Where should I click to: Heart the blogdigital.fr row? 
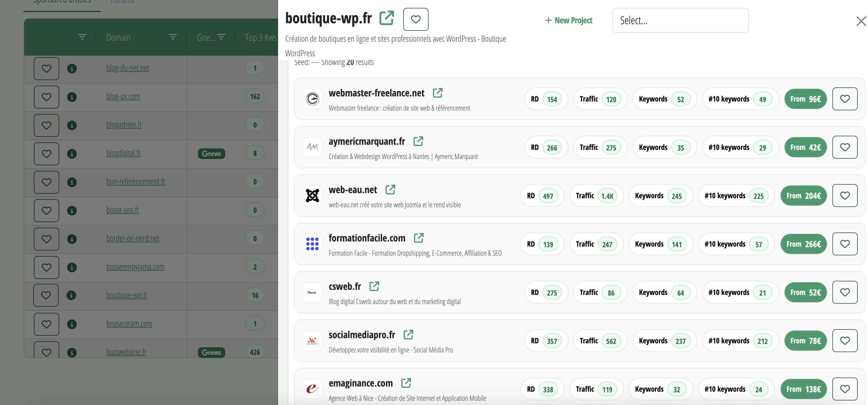[x=47, y=154]
